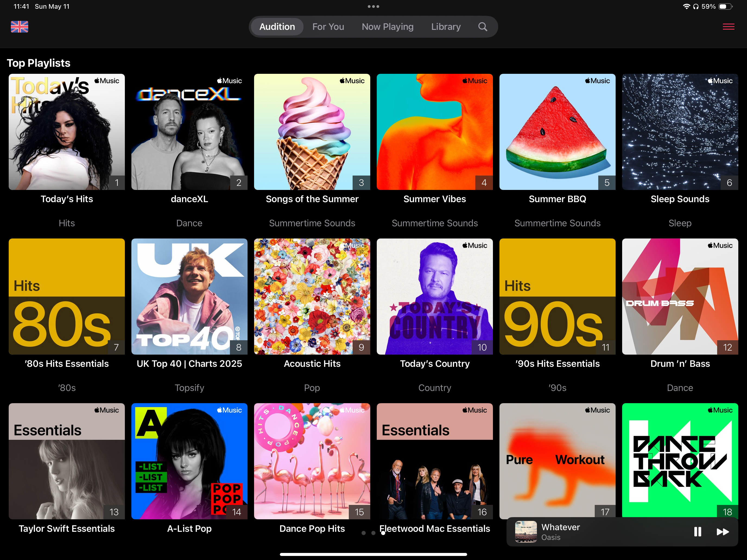Tap the danceXL title text
Image resolution: width=747 pixels, height=560 pixels.
tap(189, 199)
